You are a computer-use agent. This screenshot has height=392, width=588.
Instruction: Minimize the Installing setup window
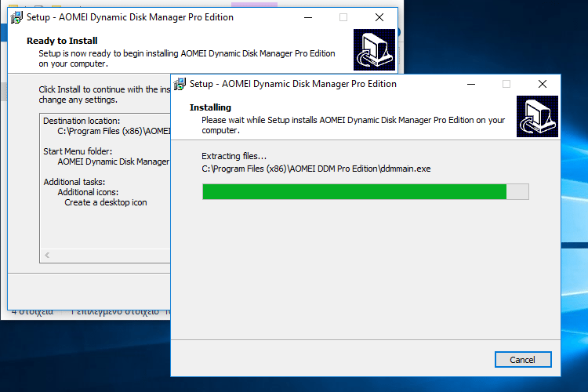(x=471, y=84)
